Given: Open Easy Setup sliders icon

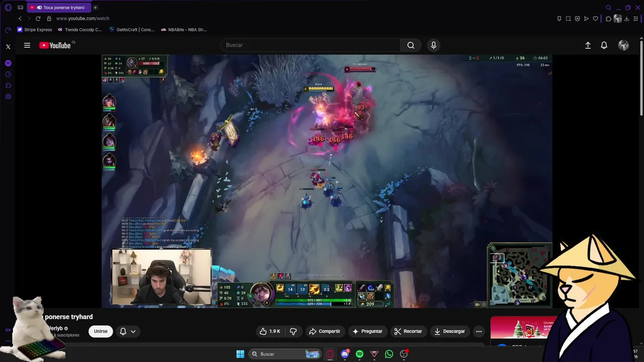Looking at the screenshot, I should pyautogui.click(x=636, y=19).
